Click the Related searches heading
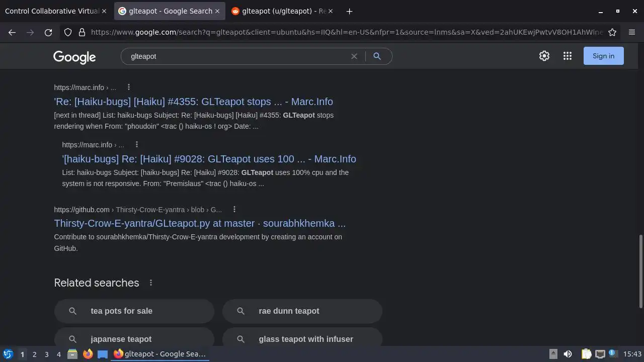Screen dimensions: 644x362 click(97, 283)
